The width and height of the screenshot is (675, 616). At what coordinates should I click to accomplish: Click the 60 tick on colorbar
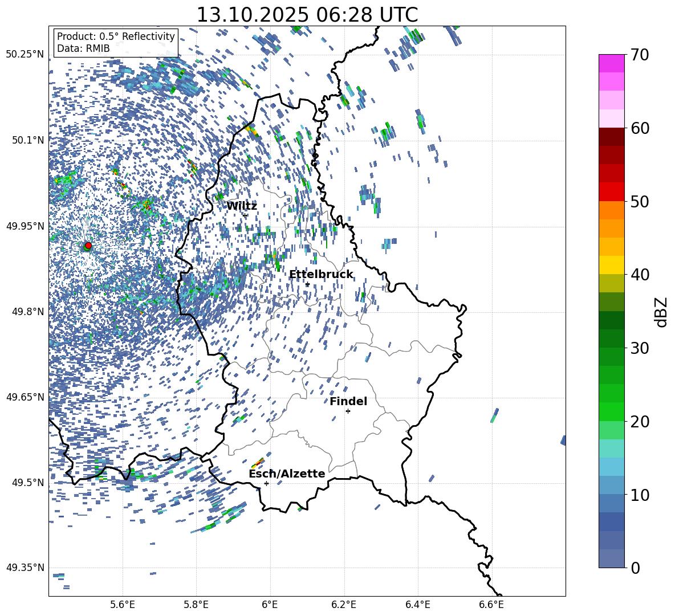point(639,128)
